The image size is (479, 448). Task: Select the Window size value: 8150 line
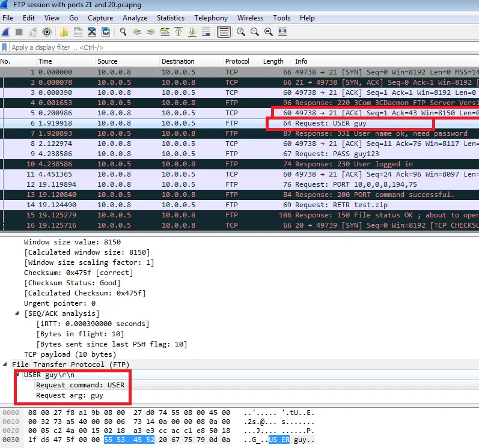point(72,242)
